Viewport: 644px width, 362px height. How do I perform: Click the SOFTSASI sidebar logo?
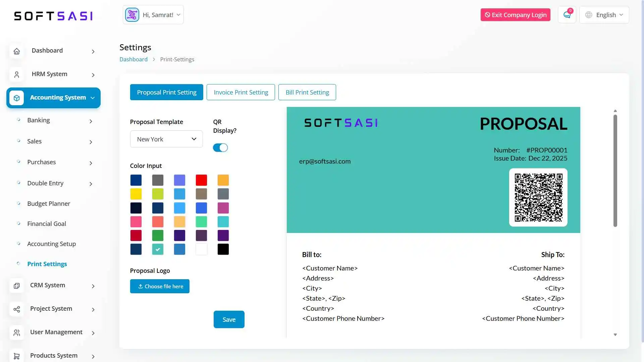[x=53, y=16]
